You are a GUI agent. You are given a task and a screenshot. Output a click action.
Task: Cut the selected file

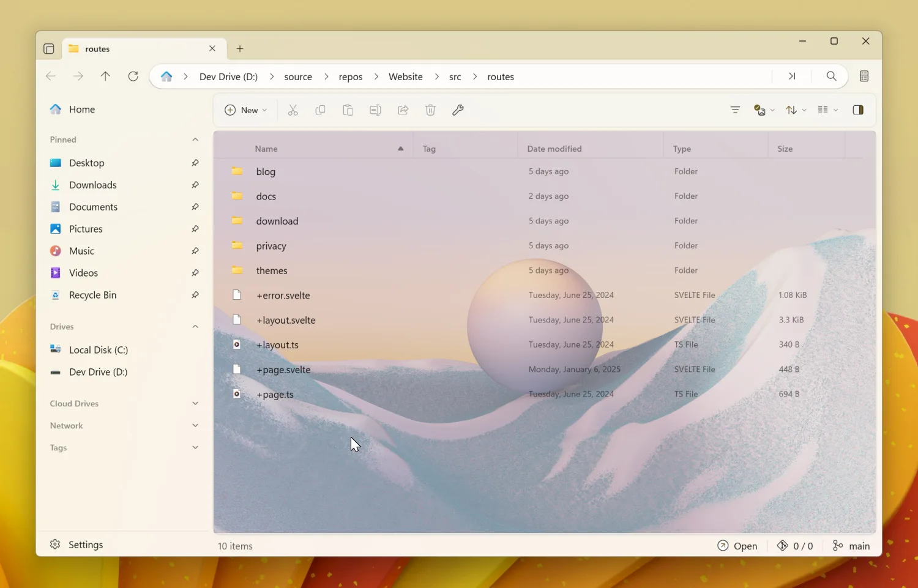coord(293,110)
